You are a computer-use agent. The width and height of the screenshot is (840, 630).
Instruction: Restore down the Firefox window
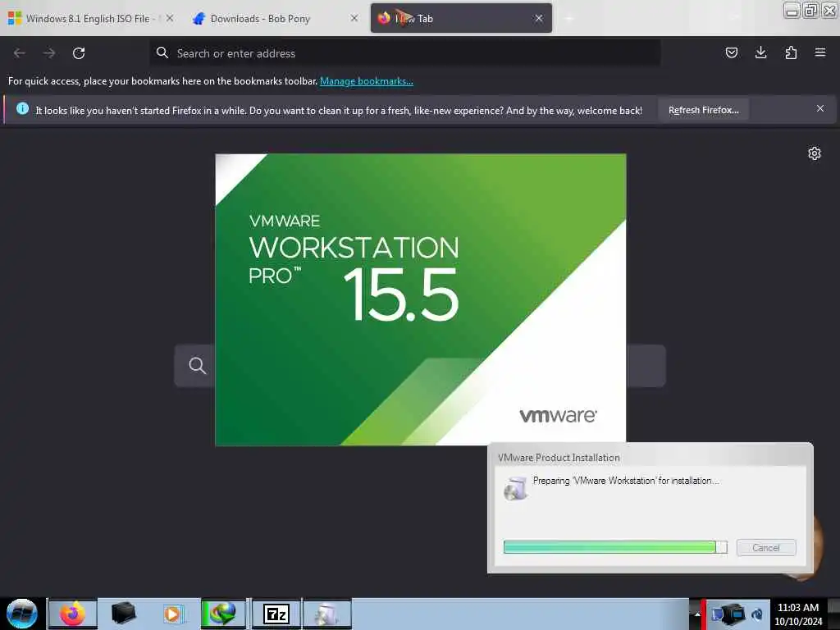coord(810,10)
